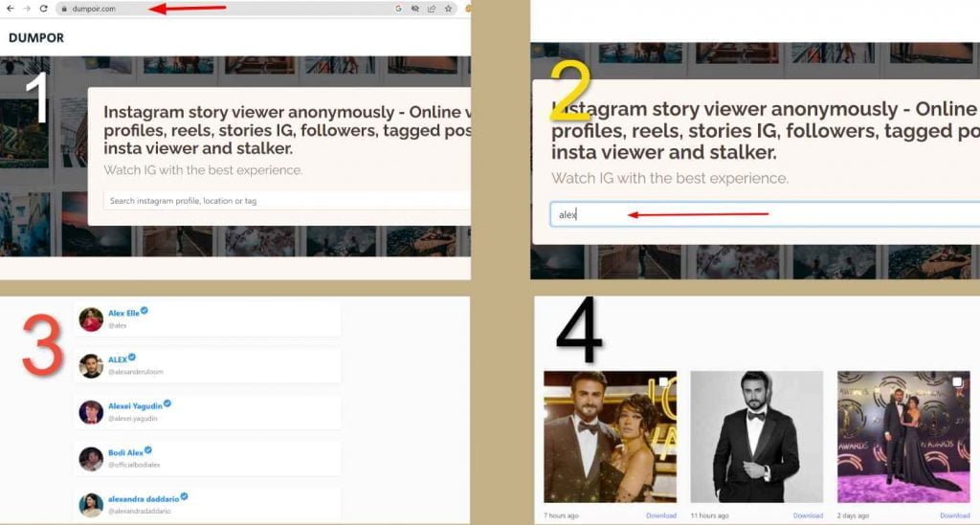Click Alexei Yagudin's avatar picture

coord(91,412)
